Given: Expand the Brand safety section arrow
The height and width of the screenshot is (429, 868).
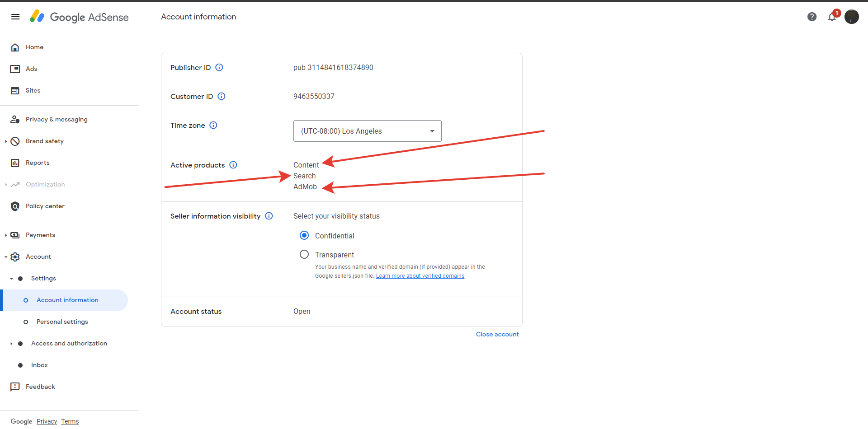Looking at the screenshot, I should click(6, 141).
